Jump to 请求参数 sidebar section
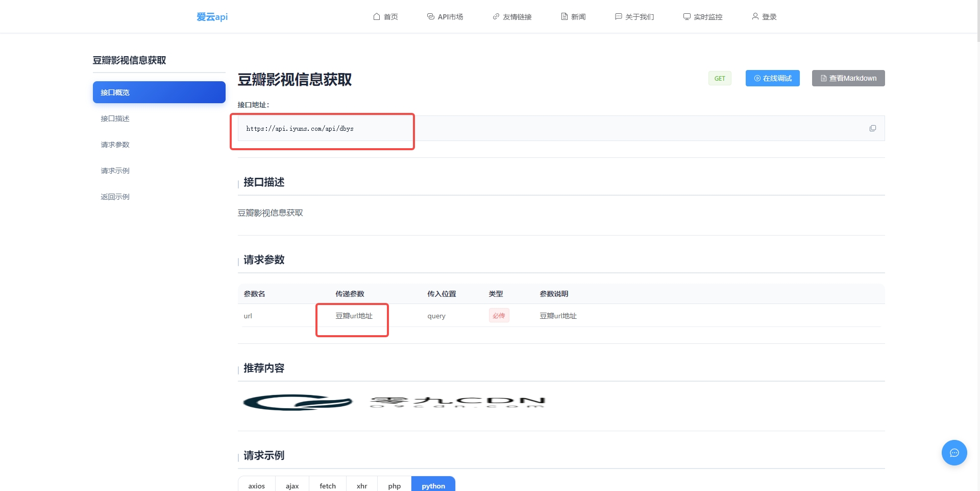980x491 pixels. pyautogui.click(x=115, y=145)
